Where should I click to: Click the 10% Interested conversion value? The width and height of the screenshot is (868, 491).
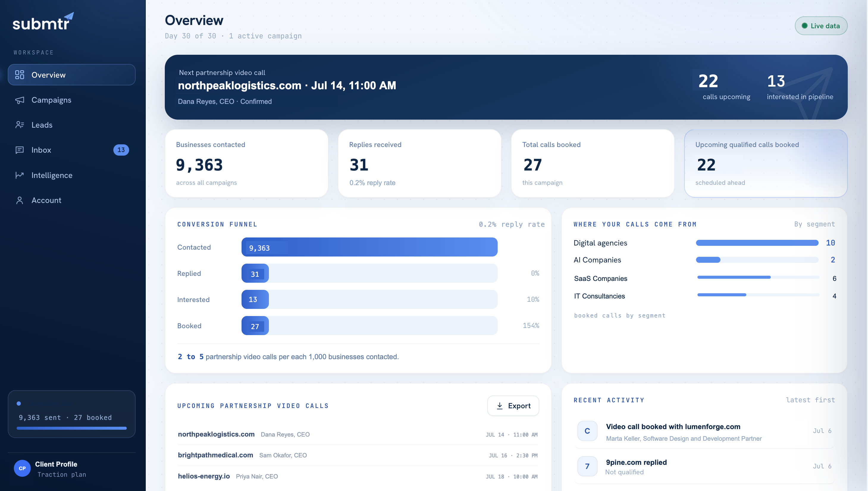pyautogui.click(x=532, y=299)
